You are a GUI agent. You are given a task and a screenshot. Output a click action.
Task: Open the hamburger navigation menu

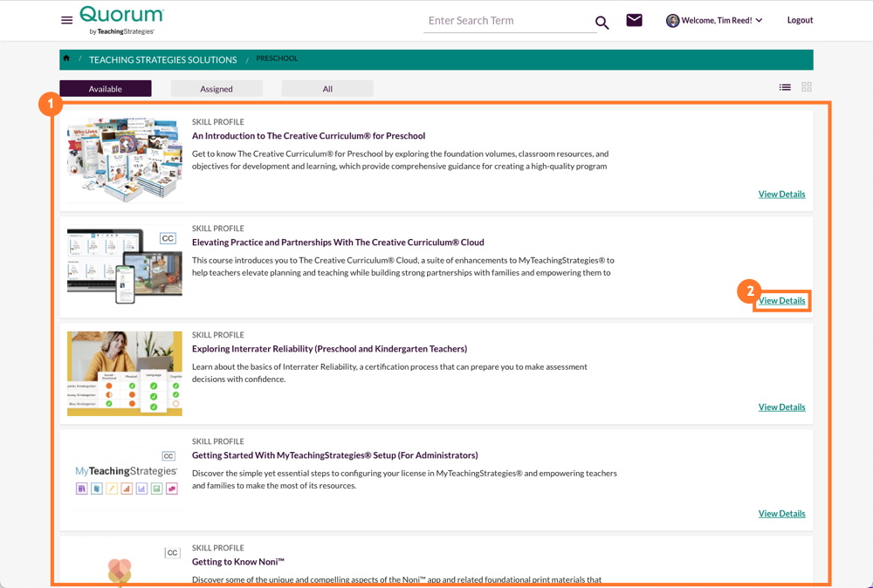[x=67, y=21]
